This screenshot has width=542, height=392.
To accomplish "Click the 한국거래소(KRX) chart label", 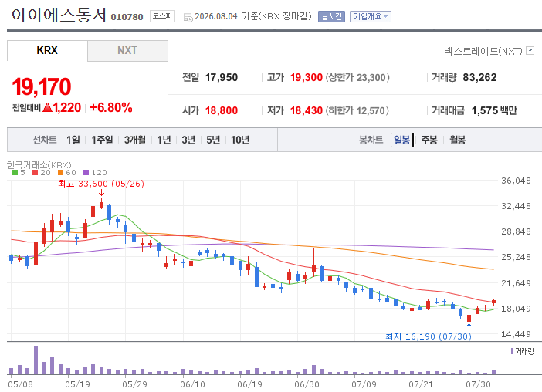I will (x=39, y=164).
